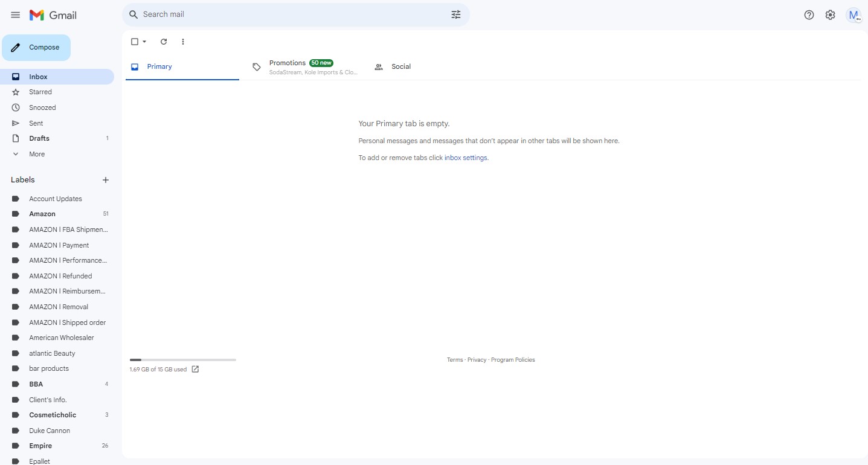Click the Social tab people icon

pos(379,67)
